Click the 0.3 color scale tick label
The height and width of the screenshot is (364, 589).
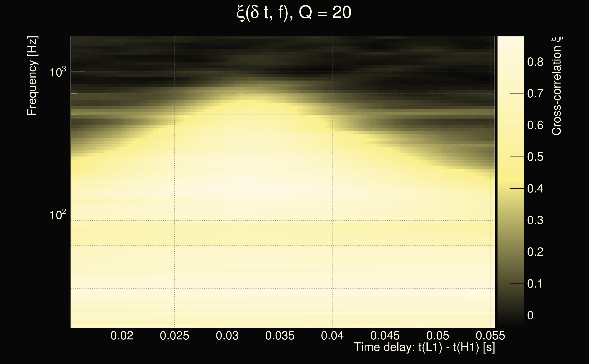click(x=535, y=220)
